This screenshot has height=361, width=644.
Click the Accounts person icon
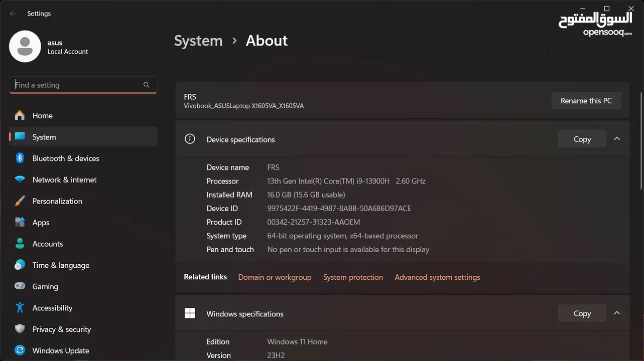tap(20, 244)
